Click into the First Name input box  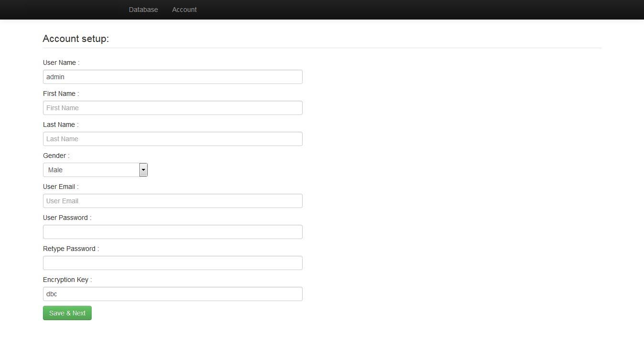[x=172, y=108]
